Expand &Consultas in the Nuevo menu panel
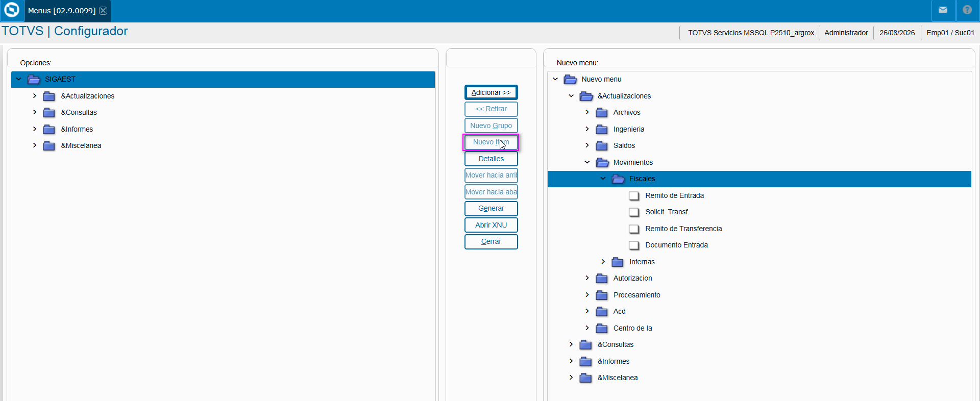 tap(571, 344)
